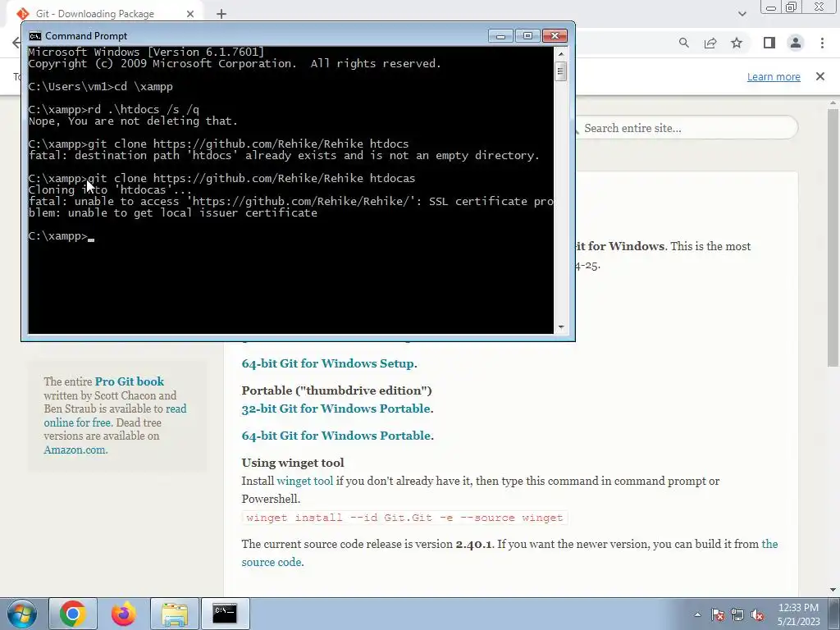Open the taskbar clock showing 12:33 PM

798,614
